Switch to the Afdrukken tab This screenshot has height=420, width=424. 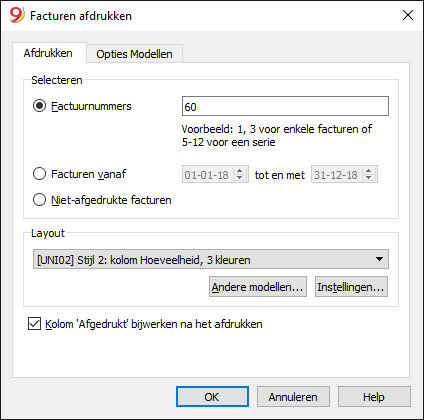click(x=48, y=53)
